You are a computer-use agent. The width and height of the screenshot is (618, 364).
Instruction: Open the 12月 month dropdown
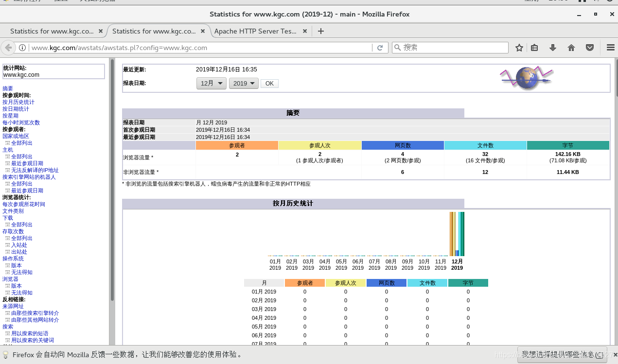tap(211, 83)
